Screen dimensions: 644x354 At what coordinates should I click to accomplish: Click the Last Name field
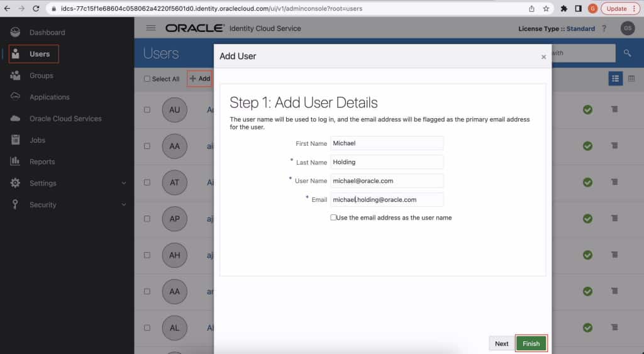[x=387, y=162]
